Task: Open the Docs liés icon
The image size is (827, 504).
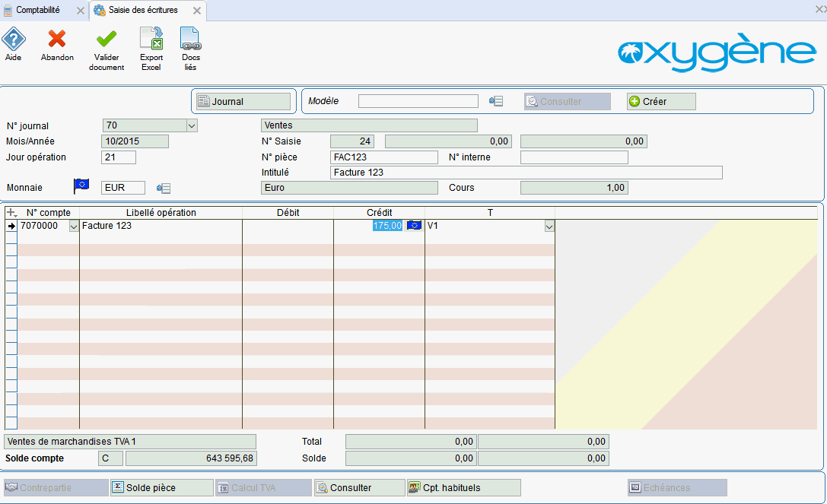Action: pyautogui.click(x=189, y=40)
